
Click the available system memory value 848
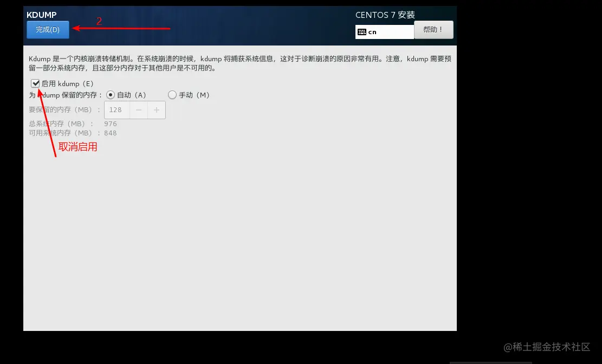(x=110, y=133)
